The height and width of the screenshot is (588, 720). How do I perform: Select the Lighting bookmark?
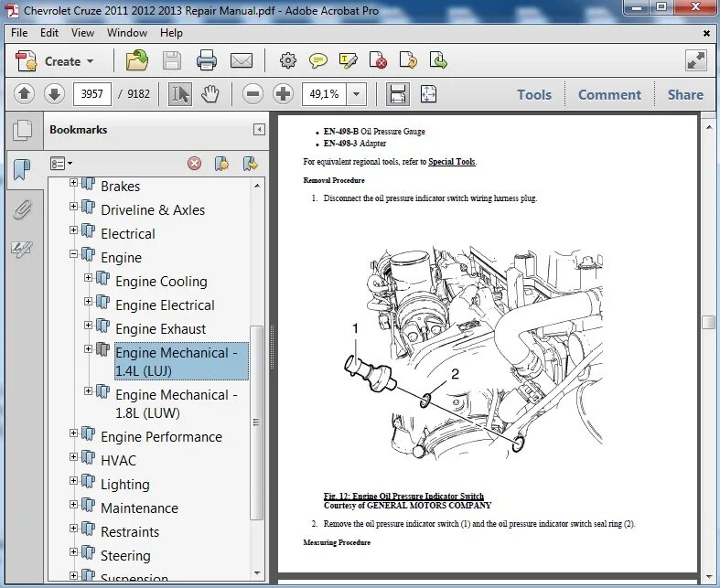point(125,485)
